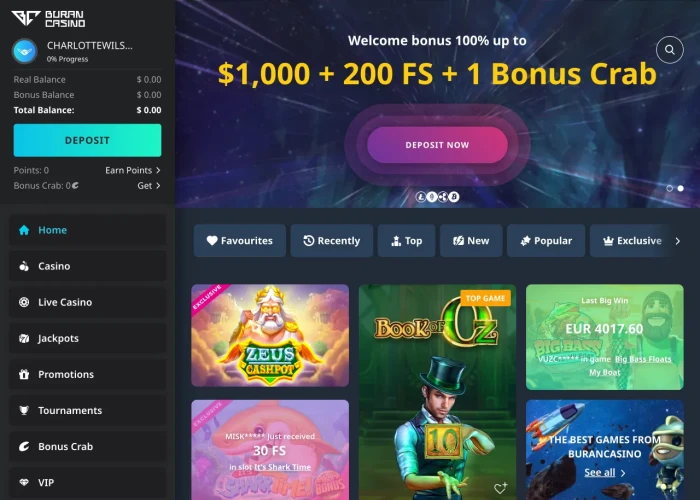Screen dimensions: 700x500
Task: Add Book of Oz to favourites heart
Action: click(x=500, y=488)
